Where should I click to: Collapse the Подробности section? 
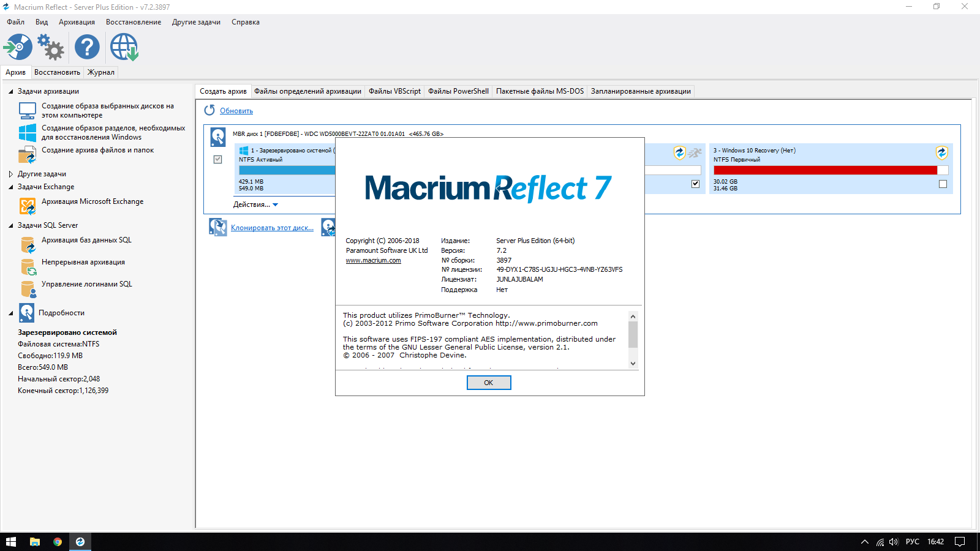(x=11, y=313)
